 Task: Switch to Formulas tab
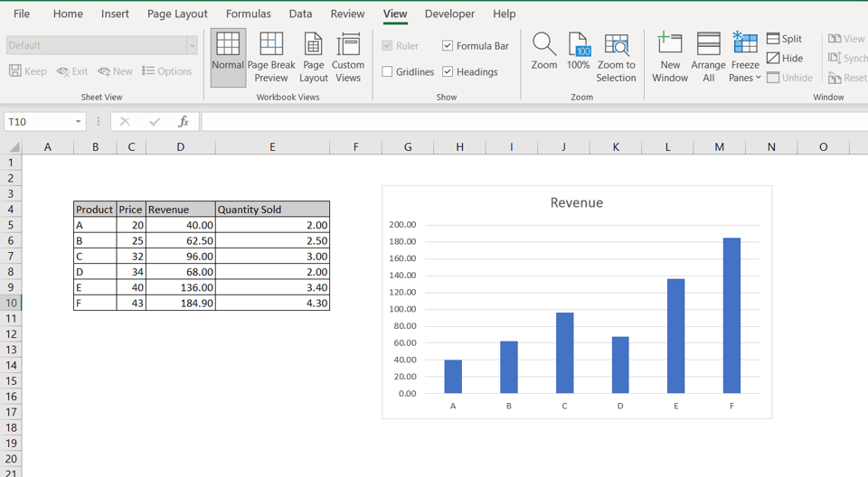[249, 14]
